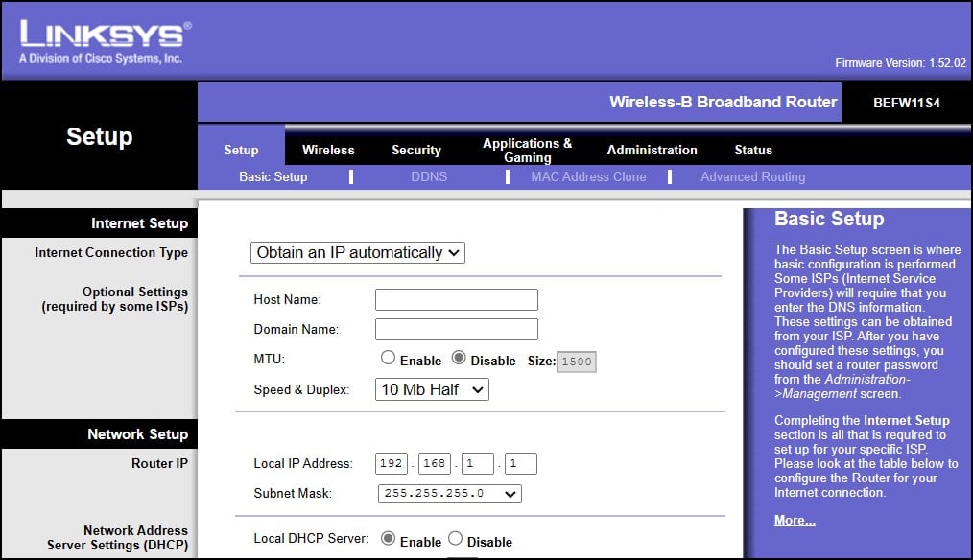Click the Basic Setup help heading

pyautogui.click(x=829, y=219)
